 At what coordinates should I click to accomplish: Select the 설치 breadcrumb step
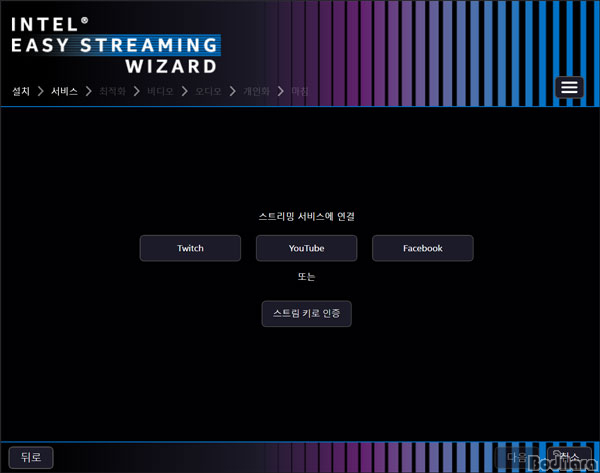point(21,91)
